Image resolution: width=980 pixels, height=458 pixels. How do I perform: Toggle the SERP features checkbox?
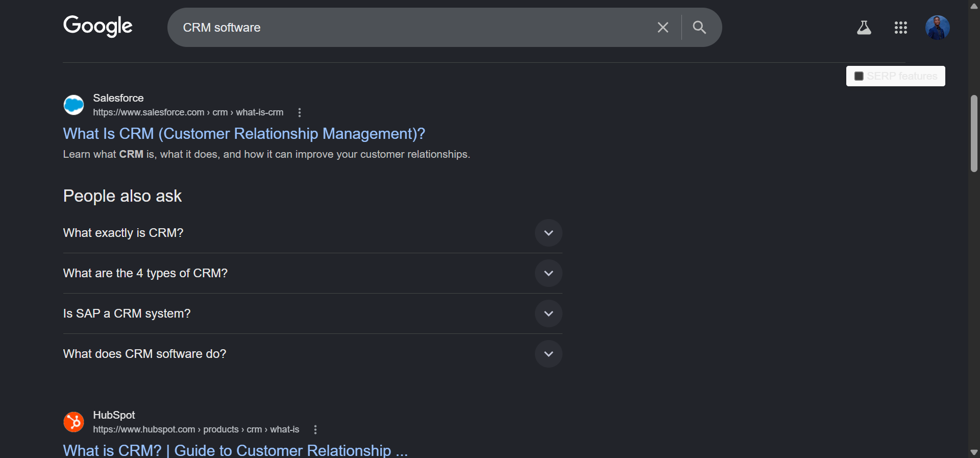[x=859, y=76]
